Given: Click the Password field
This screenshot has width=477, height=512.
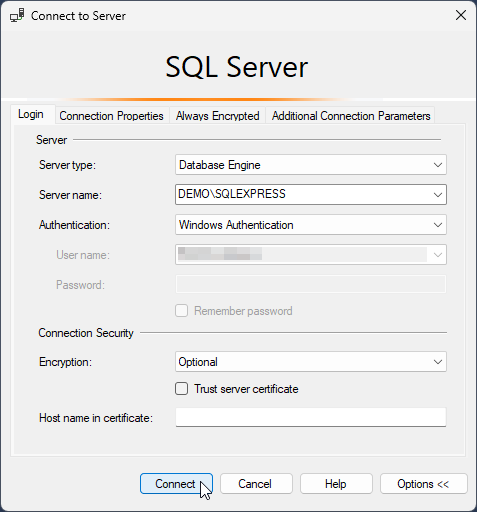Looking at the screenshot, I should click(311, 284).
